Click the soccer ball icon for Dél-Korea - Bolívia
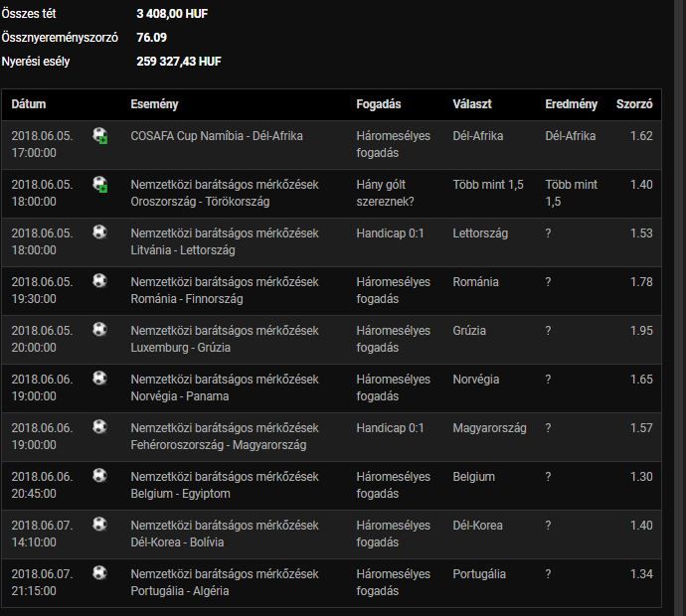686x616 pixels. (99, 524)
